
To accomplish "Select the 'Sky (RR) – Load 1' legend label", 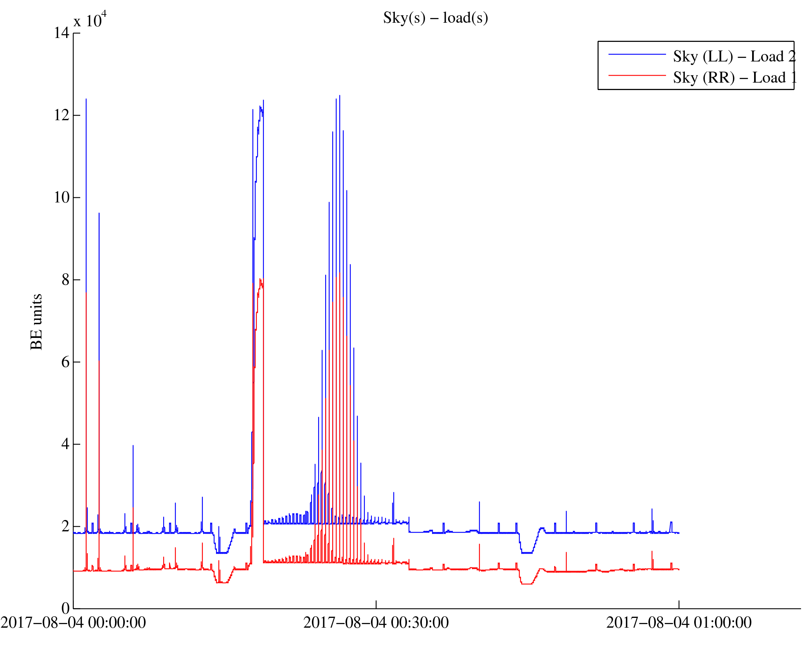I will [x=735, y=78].
